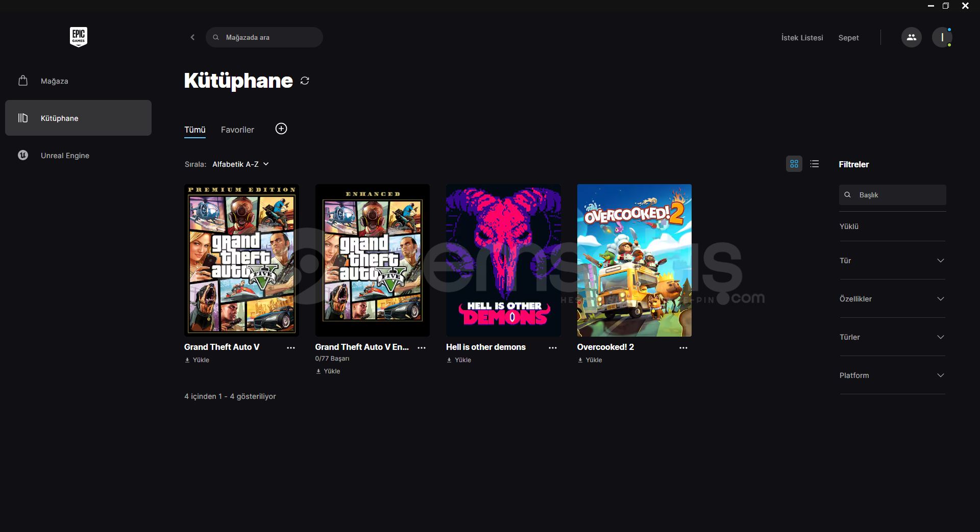Open Grand Theft Auto V Premium cover
This screenshot has width=980, height=532.
pyautogui.click(x=241, y=260)
